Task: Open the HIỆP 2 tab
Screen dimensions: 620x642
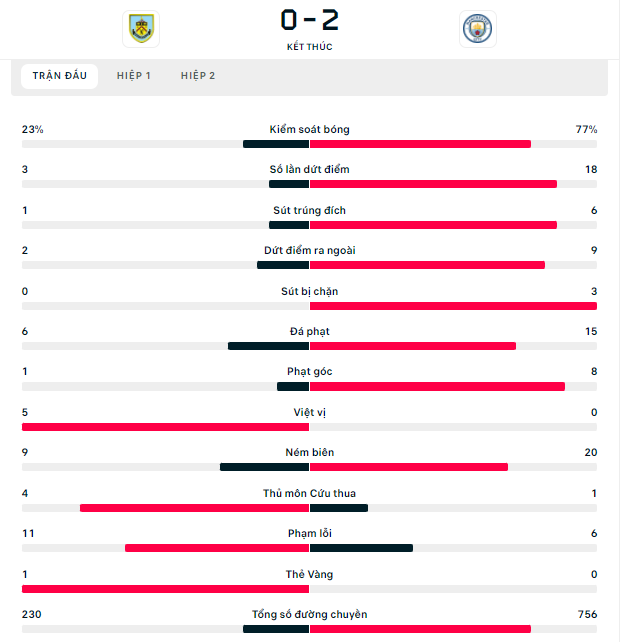Action: pyautogui.click(x=198, y=76)
